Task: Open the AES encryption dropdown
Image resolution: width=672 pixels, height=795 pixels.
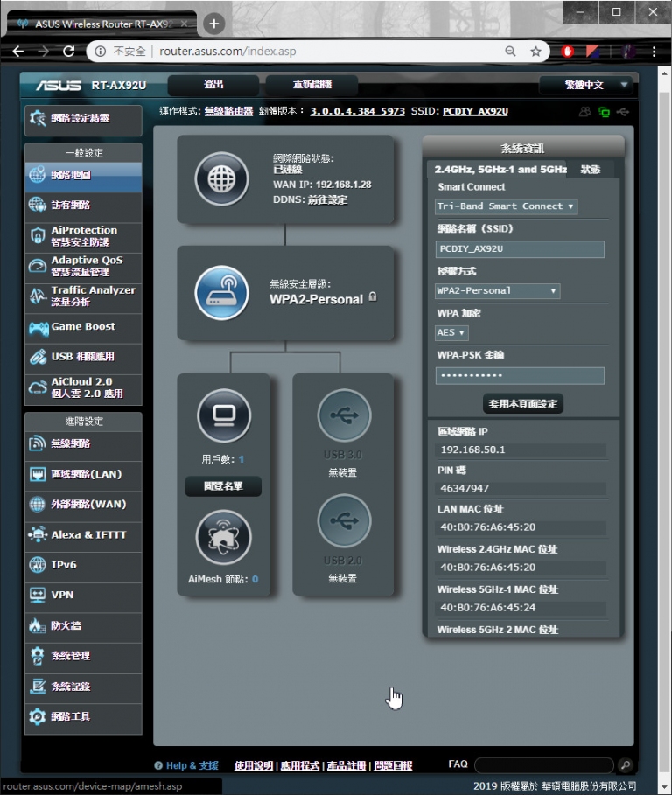Action: [x=451, y=332]
